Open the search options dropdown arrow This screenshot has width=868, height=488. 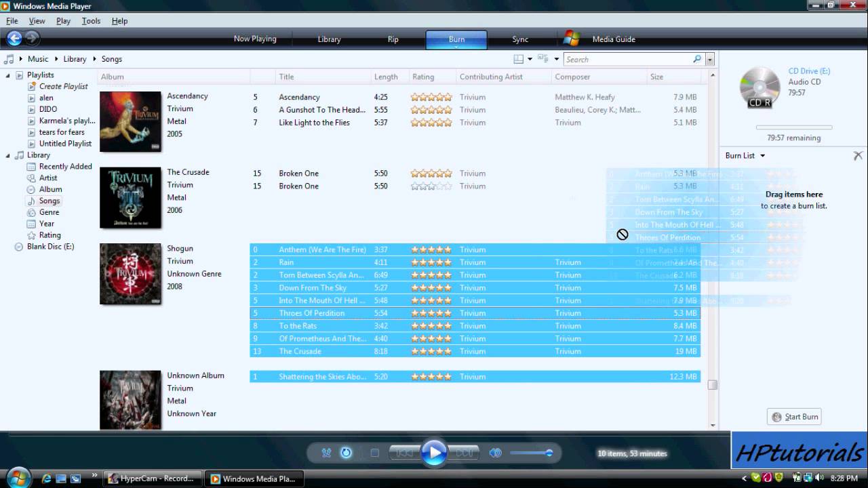pyautogui.click(x=710, y=60)
